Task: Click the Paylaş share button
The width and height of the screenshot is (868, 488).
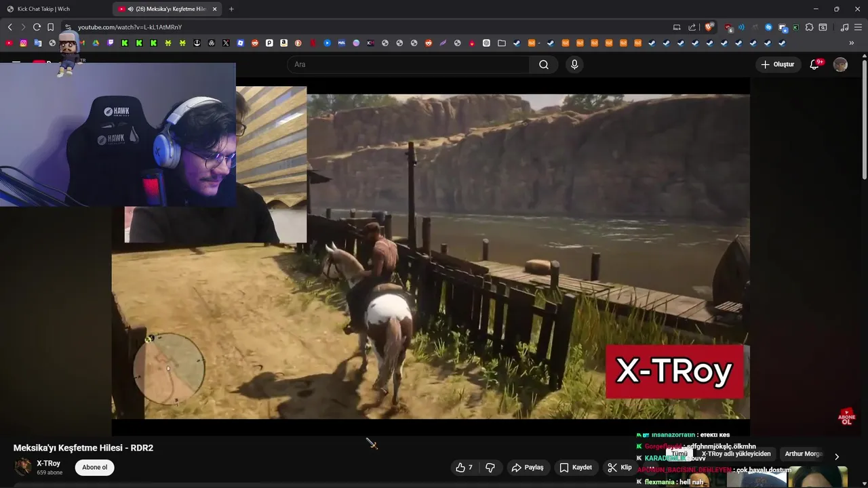Action: (528, 468)
